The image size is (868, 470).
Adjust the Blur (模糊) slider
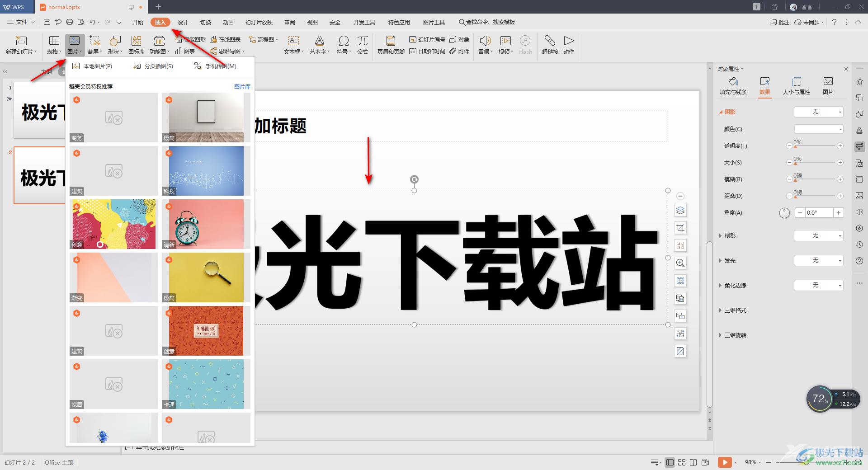815,179
